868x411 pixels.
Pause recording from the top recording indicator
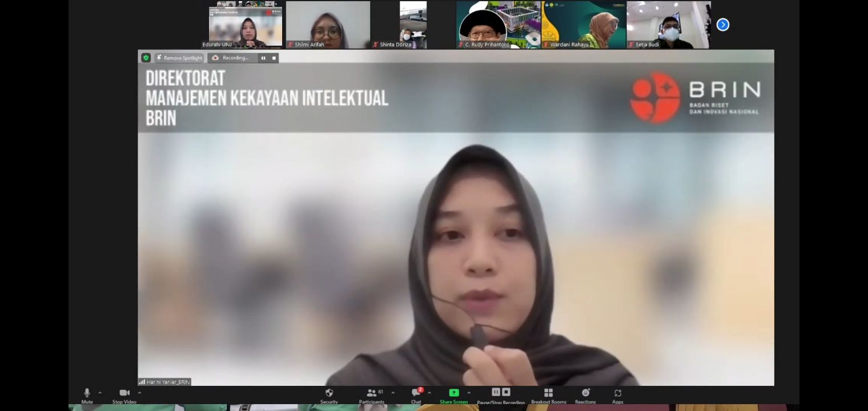pos(263,58)
